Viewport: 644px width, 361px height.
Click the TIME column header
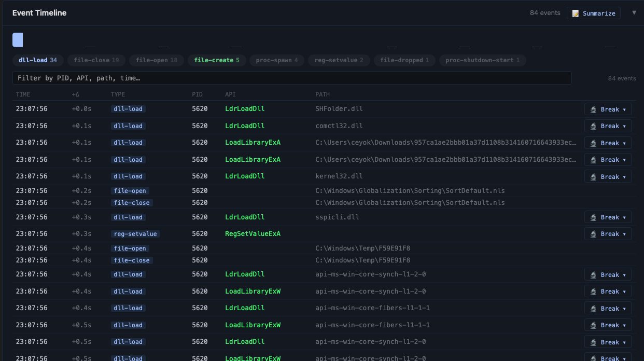(x=23, y=94)
